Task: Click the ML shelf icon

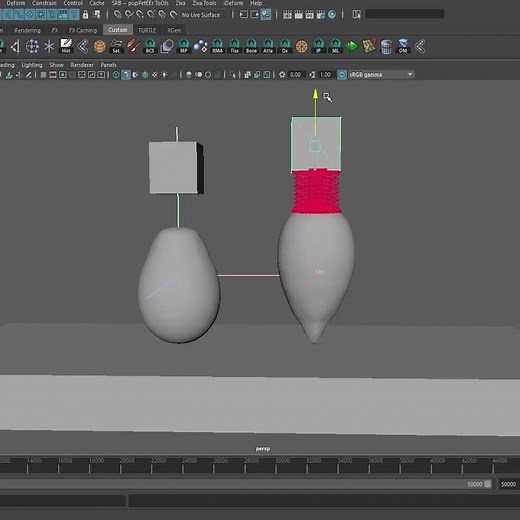Action: (335, 46)
